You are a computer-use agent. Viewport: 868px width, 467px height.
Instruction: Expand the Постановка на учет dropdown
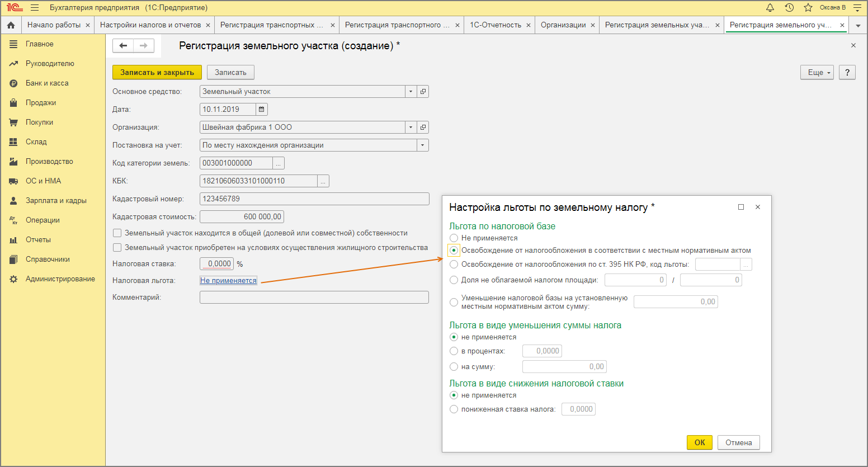coord(423,145)
